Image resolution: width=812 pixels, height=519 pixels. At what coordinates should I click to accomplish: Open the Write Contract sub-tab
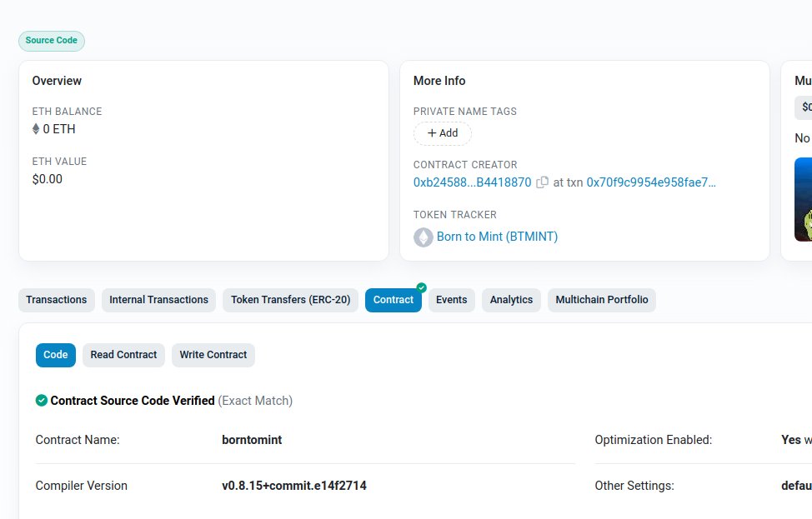213,355
